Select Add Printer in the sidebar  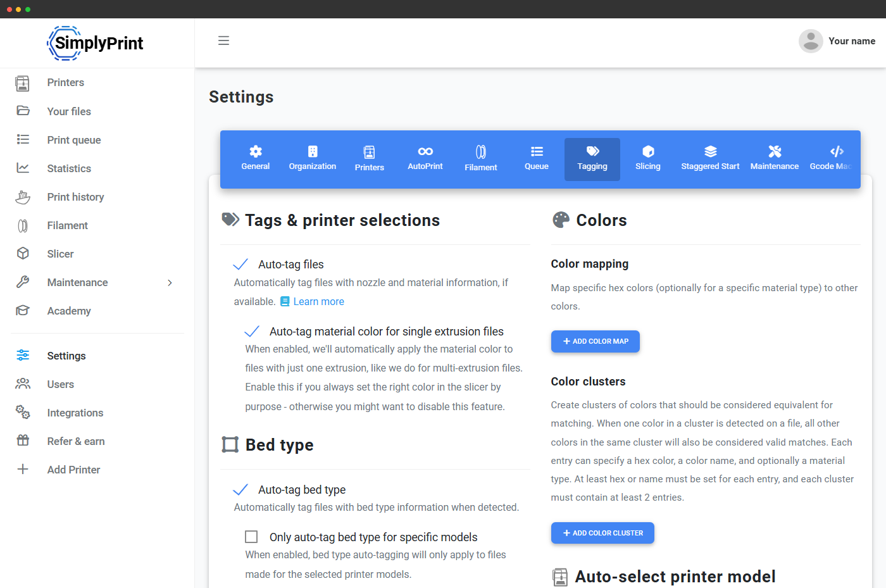[73, 470]
